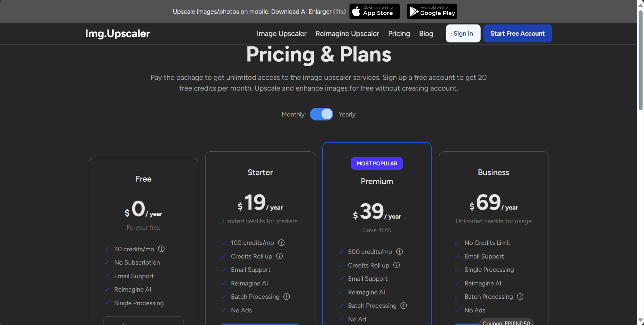The image size is (644, 325).
Task: Click info icon beside Business Batch Processing
Action: click(x=520, y=297)
